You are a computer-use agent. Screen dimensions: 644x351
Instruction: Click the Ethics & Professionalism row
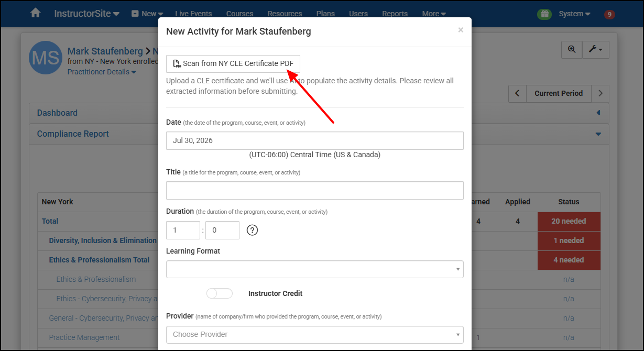point(96,279)
